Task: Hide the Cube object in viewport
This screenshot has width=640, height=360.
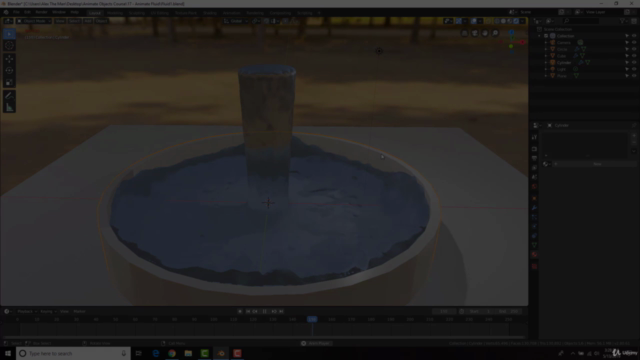Action: (x=634, y=56)
